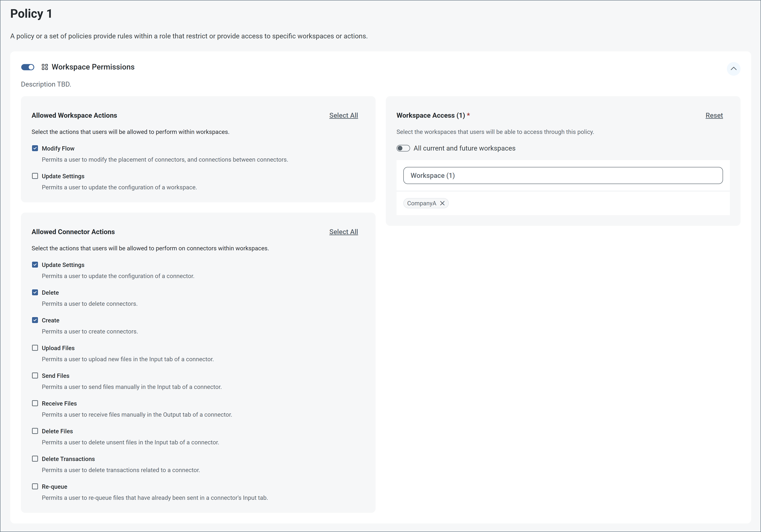Check the Delete Transactions checkbox
The image size is (761, 532).
35,459
